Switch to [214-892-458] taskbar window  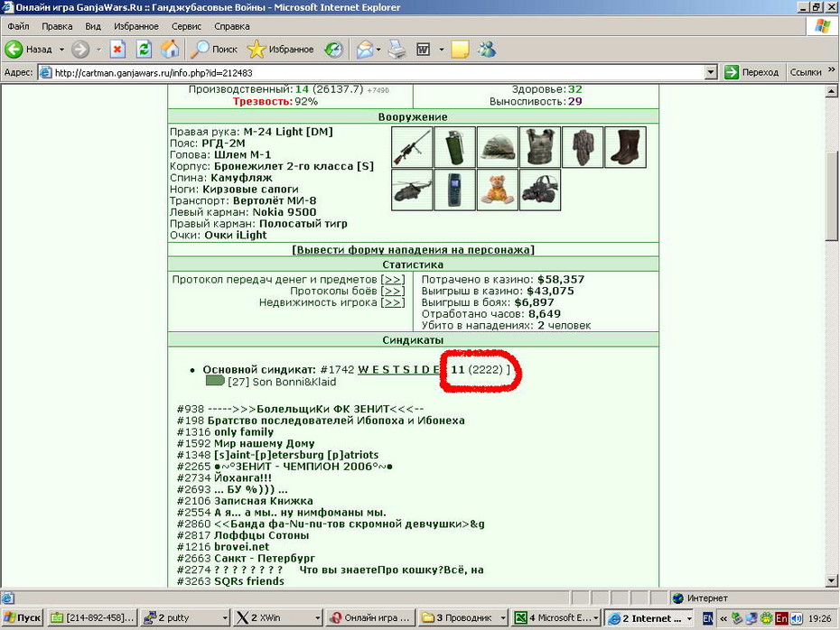pos(91,618)
